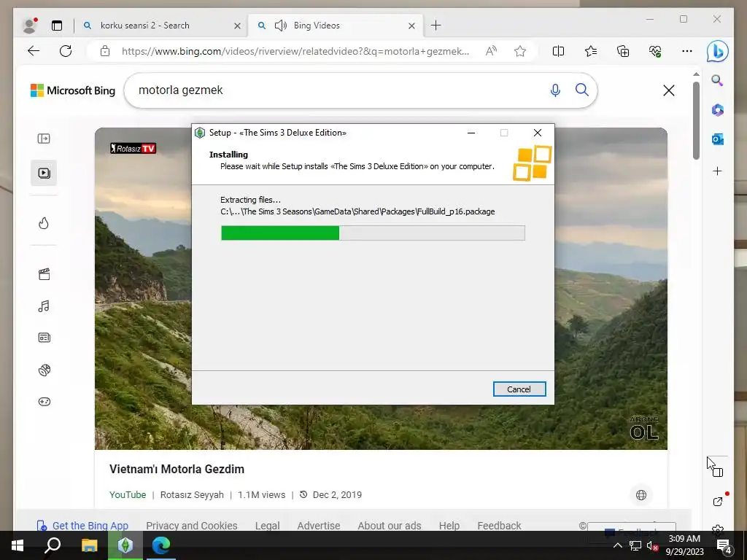Open Microsoft 365 in Edge sidebar

coord(718,110)
